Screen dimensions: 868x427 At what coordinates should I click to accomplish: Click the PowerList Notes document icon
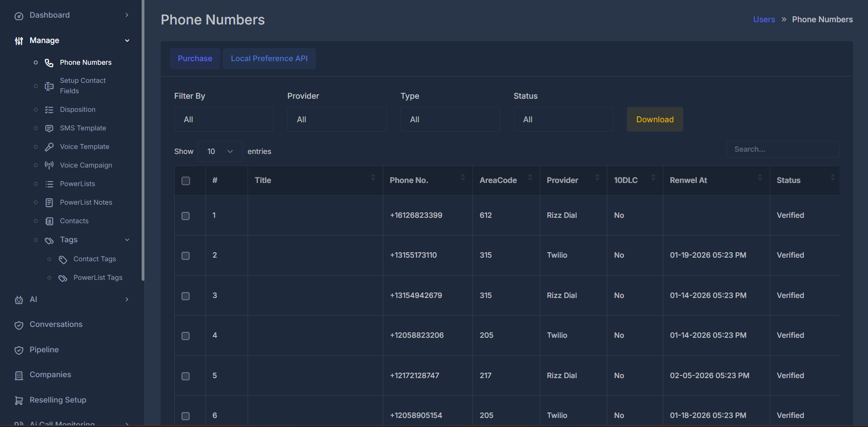[49, 202]
